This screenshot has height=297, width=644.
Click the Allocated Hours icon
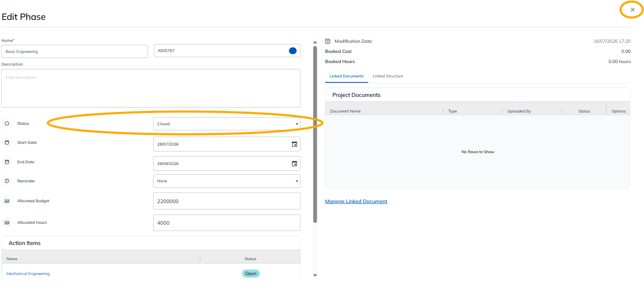point(7,223)
